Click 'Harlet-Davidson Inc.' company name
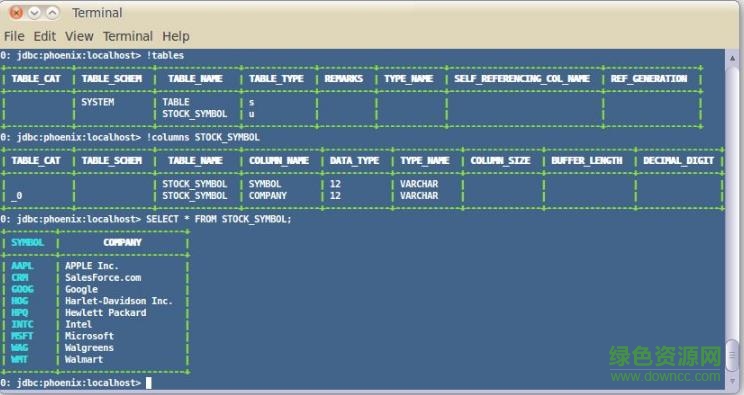This screenshot has width=744, height=395. [119, 301]
